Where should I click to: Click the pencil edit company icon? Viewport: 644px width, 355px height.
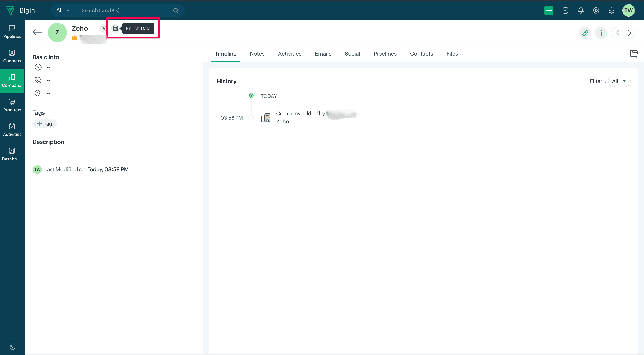click(585, 33)
